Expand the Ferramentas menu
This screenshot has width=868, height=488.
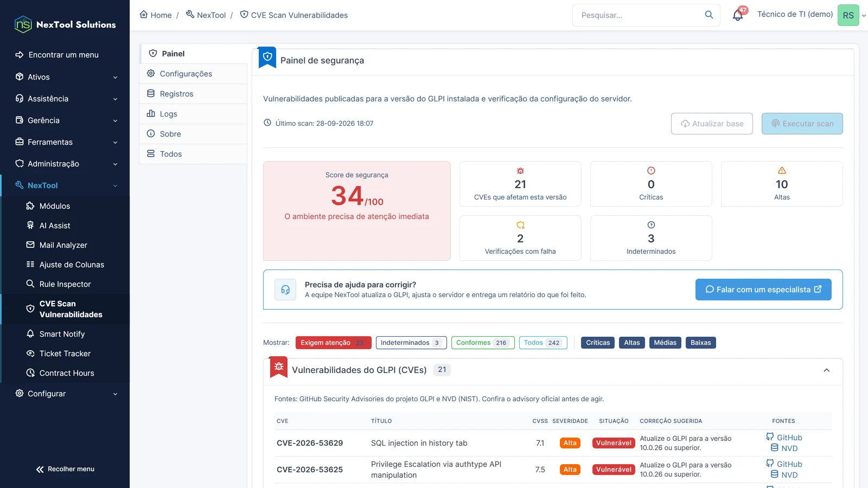pyautogui.click(x=65, y=142)
